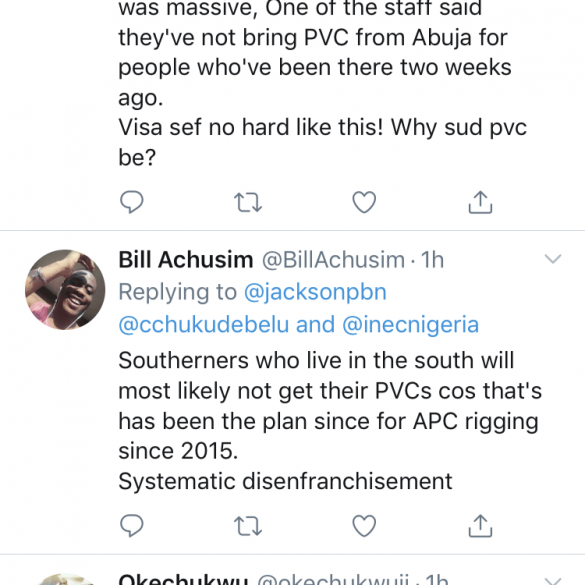Viewport: 585px width, 585px height.
Task: Like the tweet about PVC from Abuja
Action: click(x=364, y=202)
